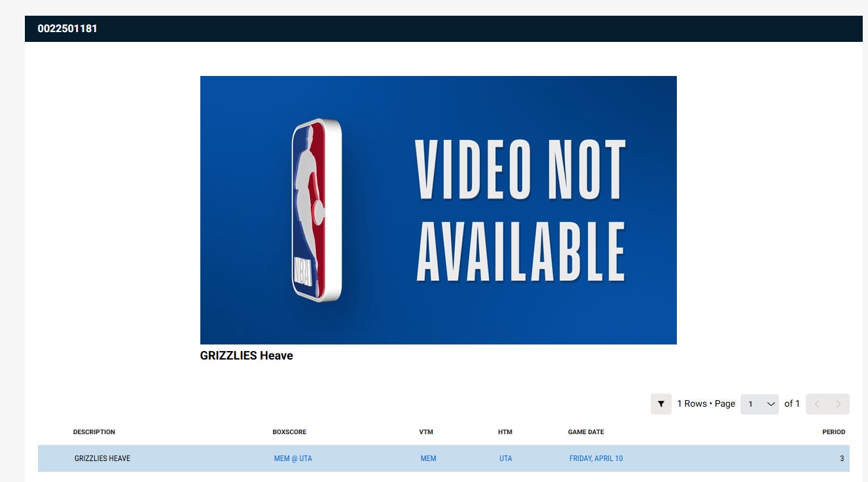This screenshot has width=868, height=482.
Task: Open the table filter funnel icon
Action: [x=661, y=404]
